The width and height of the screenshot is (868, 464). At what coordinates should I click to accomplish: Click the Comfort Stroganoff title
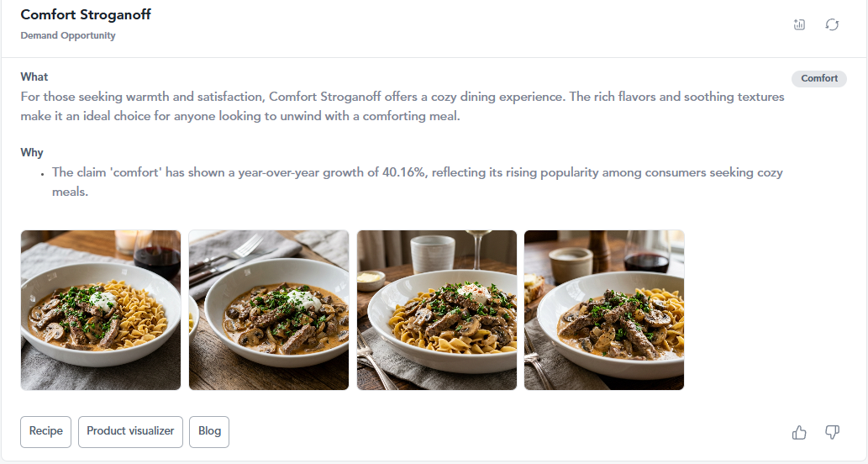pyautogui.click(x=86, y=14)
